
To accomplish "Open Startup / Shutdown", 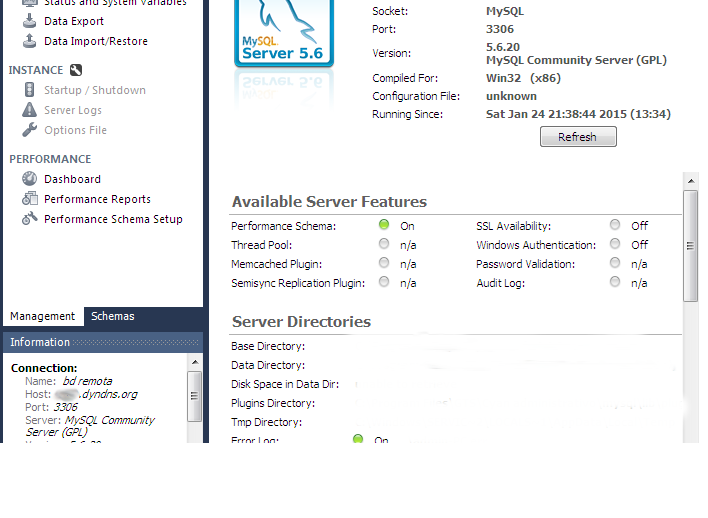I will pos(95,90).
